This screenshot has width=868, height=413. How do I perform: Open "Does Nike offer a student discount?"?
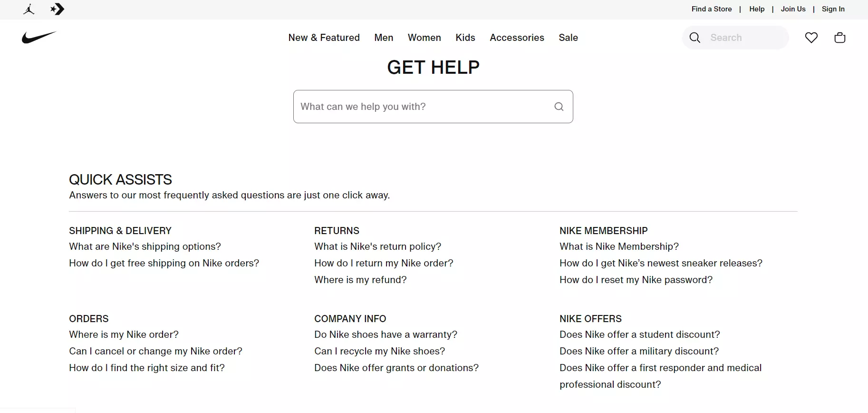click(x=639, y=334)
